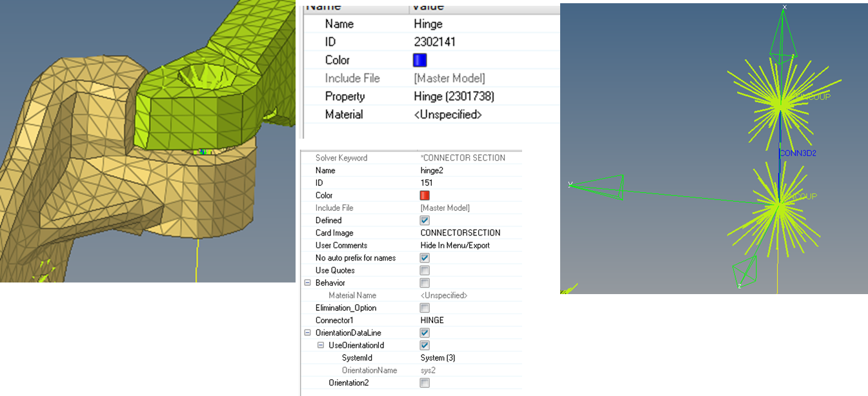Open the Property Hinge (2301738) value
The image size is (868, 396).
454,96
